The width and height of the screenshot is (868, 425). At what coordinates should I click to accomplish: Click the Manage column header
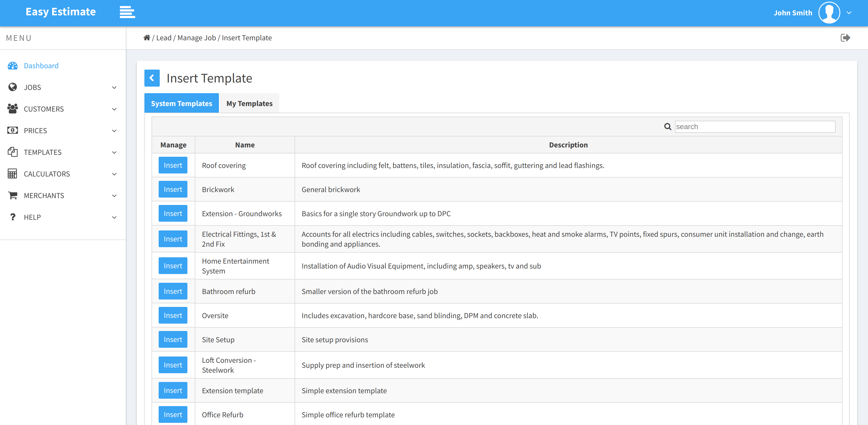point(173,145)
